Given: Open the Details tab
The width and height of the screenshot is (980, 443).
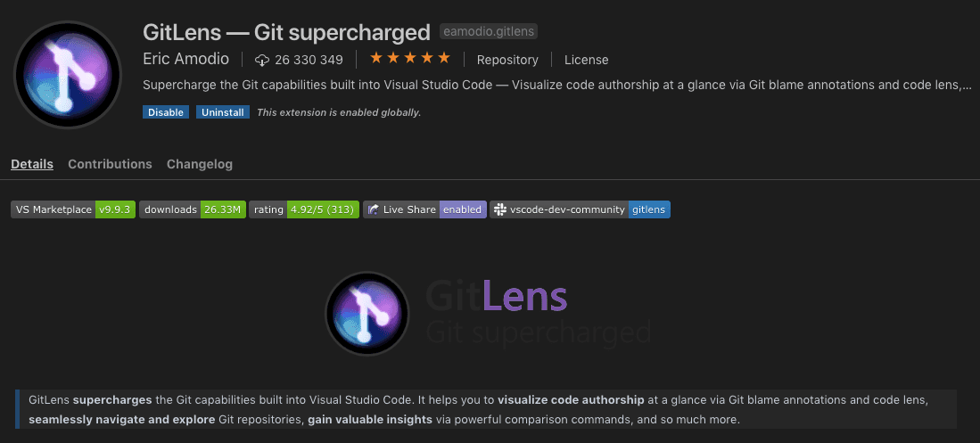Looking at the screenshot, I should click(x=32, y=164).
